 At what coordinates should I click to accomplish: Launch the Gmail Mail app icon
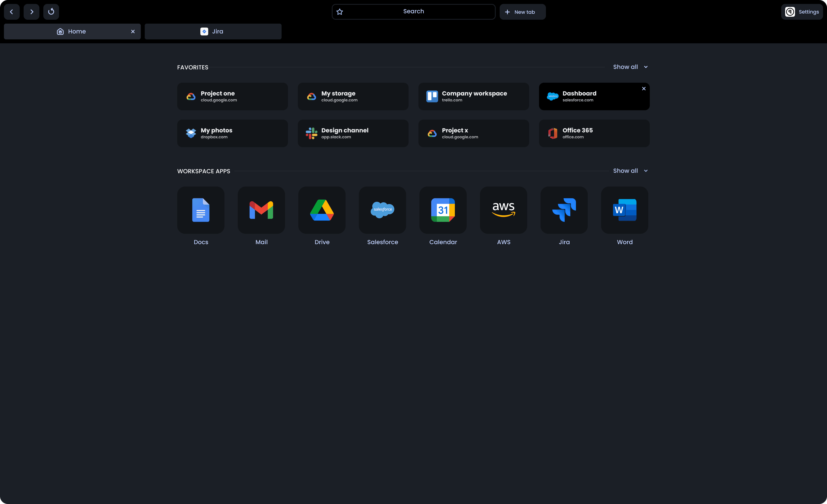point(261,210)
